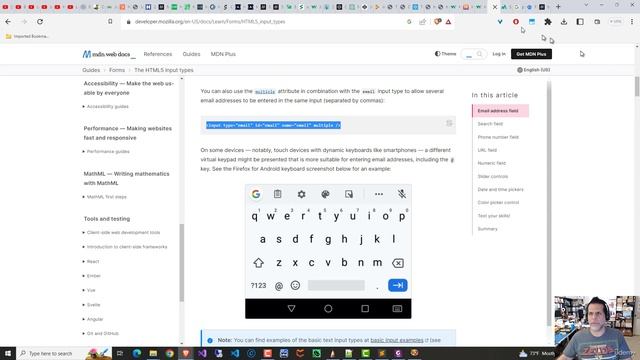Jump to Color picker control section
640x360 pixels.
(x=498, y=202)
